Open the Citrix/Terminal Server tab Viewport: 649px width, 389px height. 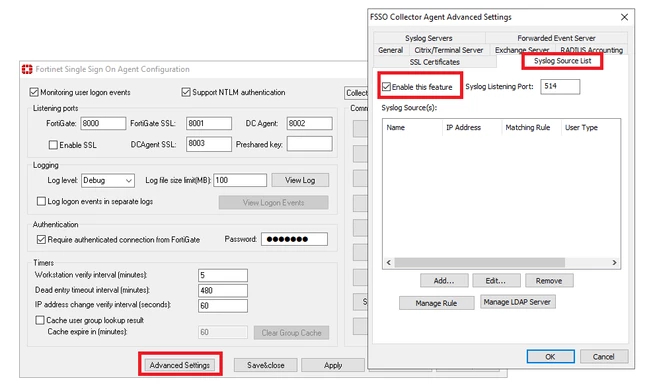[x=449, y=50]
